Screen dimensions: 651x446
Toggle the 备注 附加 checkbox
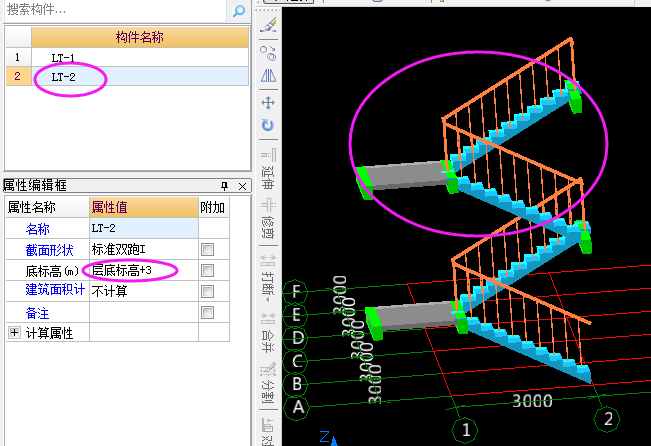point(207,312)
